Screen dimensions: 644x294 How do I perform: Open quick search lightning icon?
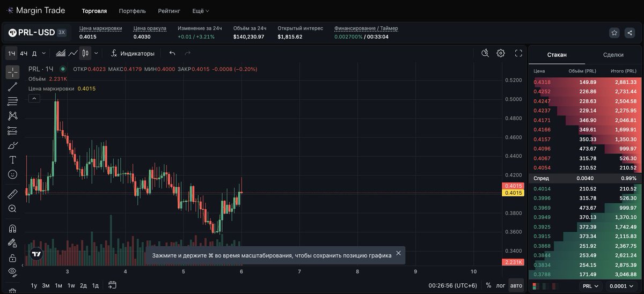click(x=485, y=53)
